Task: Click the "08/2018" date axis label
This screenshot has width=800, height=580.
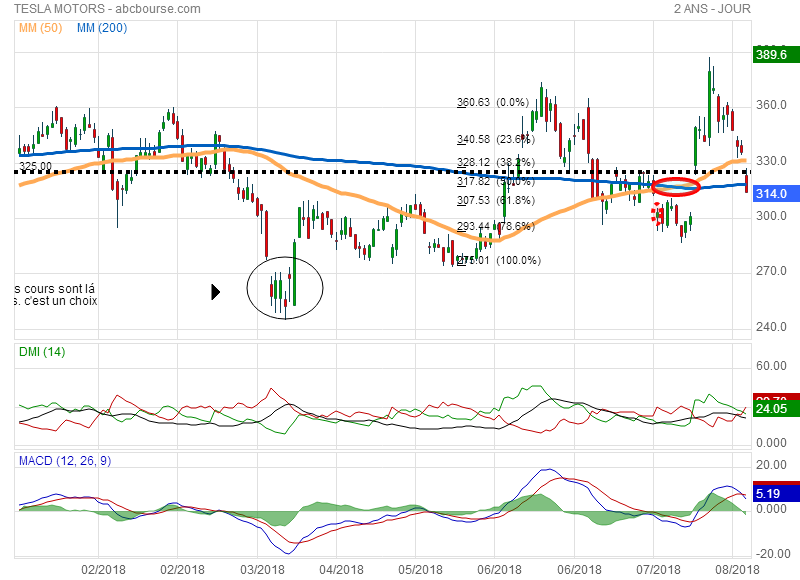Action: pos(737,570)
